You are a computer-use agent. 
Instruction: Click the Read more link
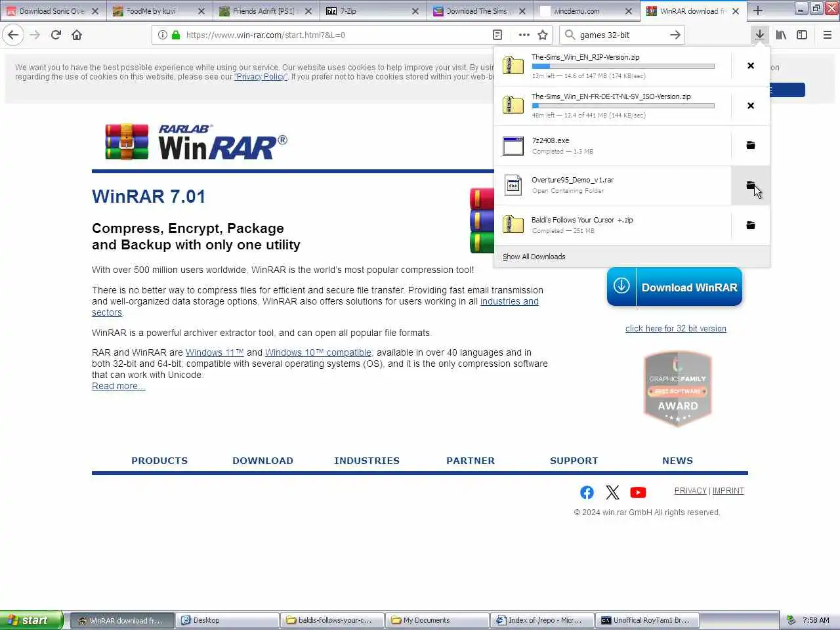tap(118, 386)
